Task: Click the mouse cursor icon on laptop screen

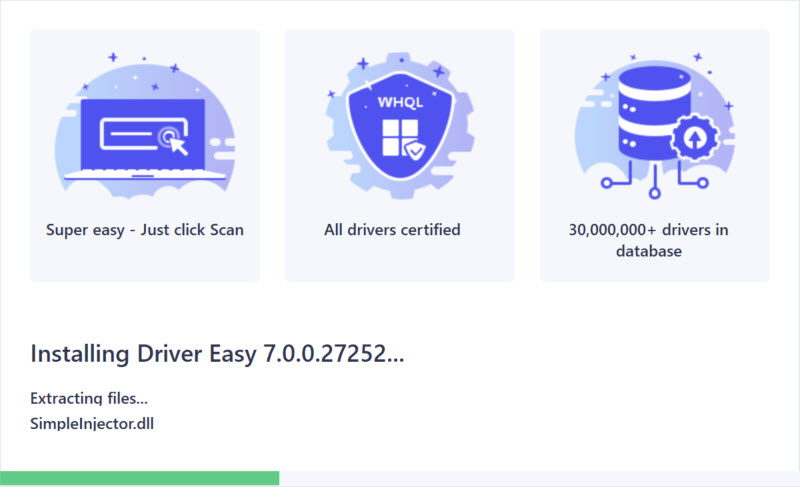Action: coord(177,144)
